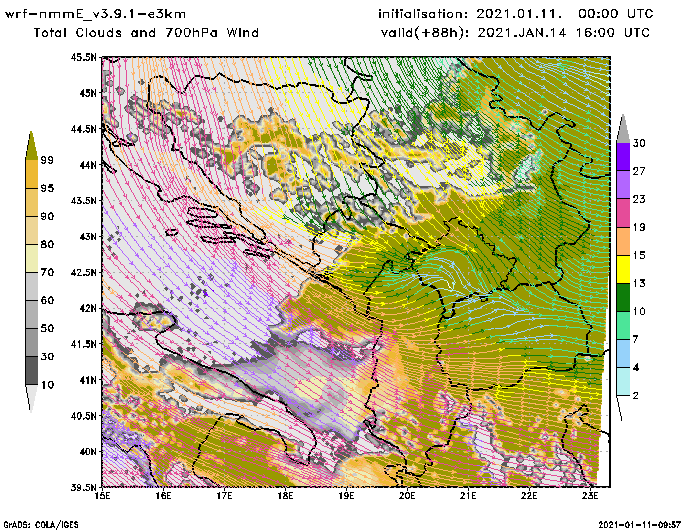This screenshot has height=530, width=700.
Task: Click the '39.5N' latitude label
Action: (83, 487)
